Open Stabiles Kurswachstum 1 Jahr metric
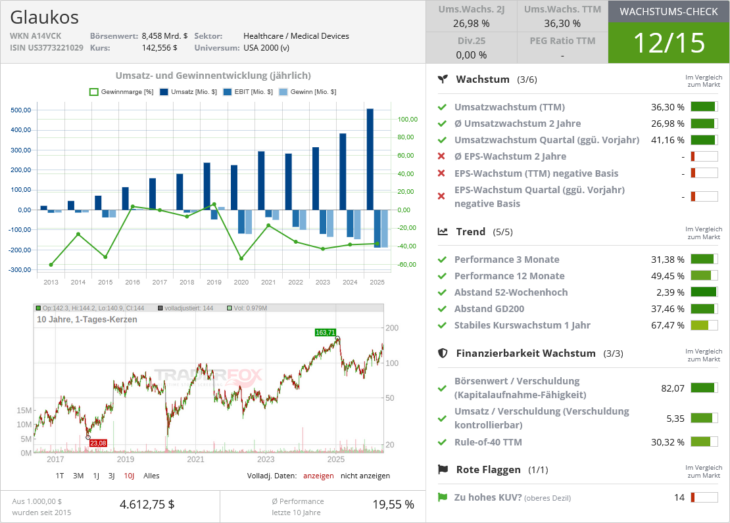The image size is (730, 523). point(522,325)
